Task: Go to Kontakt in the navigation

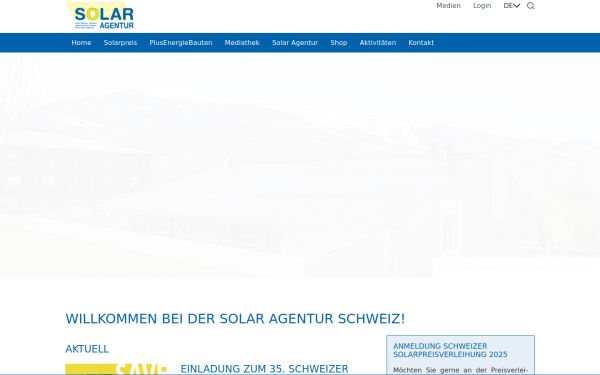Action: tap(421, 42)
